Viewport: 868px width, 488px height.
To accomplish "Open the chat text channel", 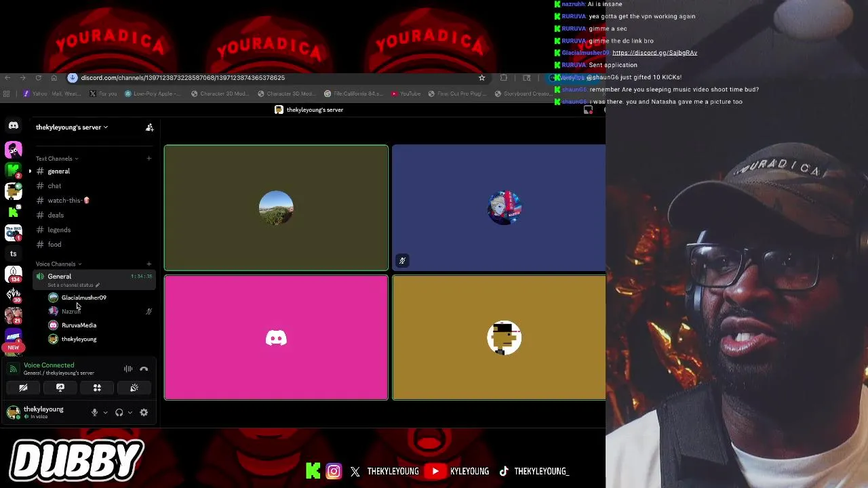I will (x=94, y=186).
